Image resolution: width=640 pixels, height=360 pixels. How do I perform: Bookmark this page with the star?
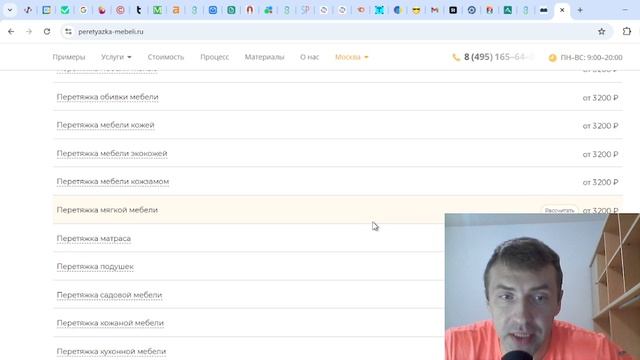point(601,31)
